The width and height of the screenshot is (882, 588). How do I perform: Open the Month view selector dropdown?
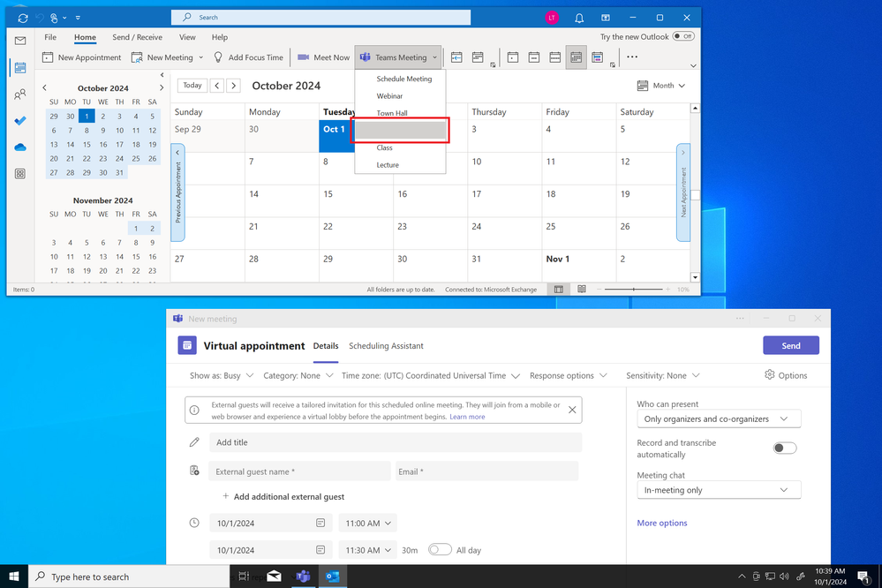pyautogui.click(x=661, y=86)
